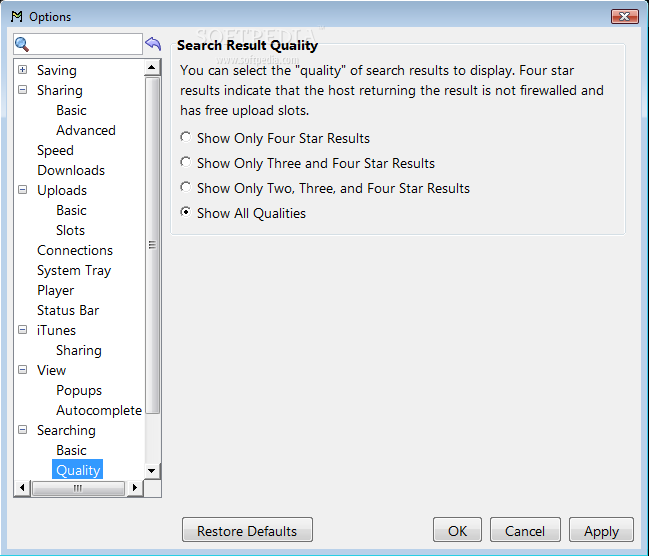Viewport: 649px width, 556px height.
Task: Click the options search text field
Action: coord(78,44)
